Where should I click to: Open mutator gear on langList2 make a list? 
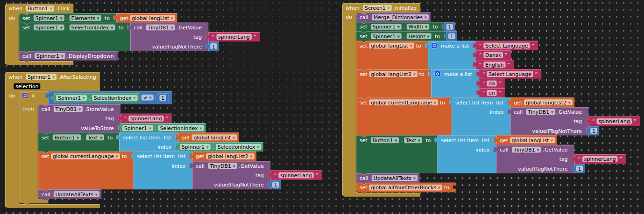click(x=437, y=74)
